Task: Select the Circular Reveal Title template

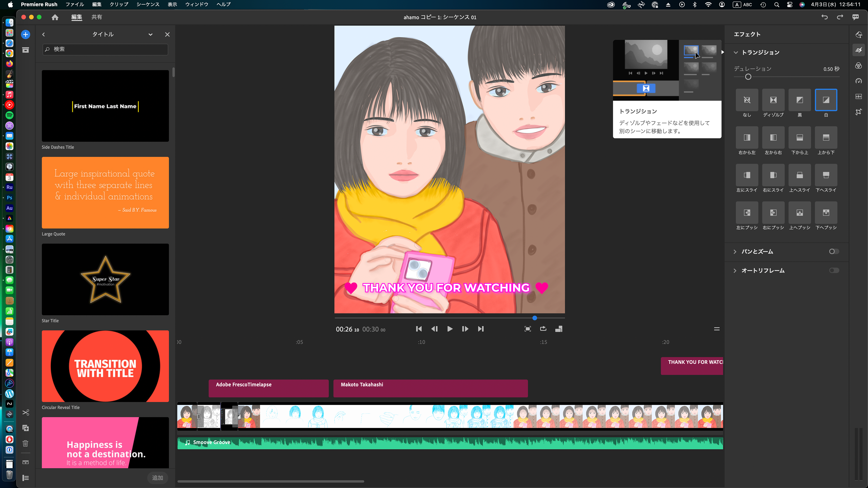Action: (105, 366)
